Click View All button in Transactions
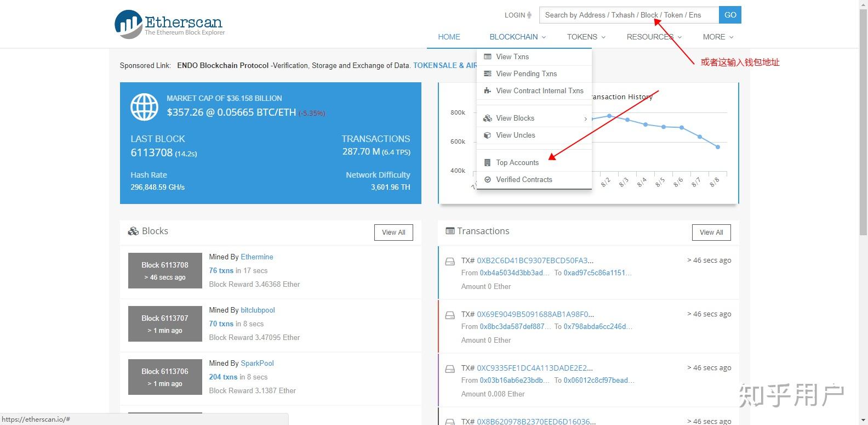The width and height of the screenshot is (868, 425). 711,233
